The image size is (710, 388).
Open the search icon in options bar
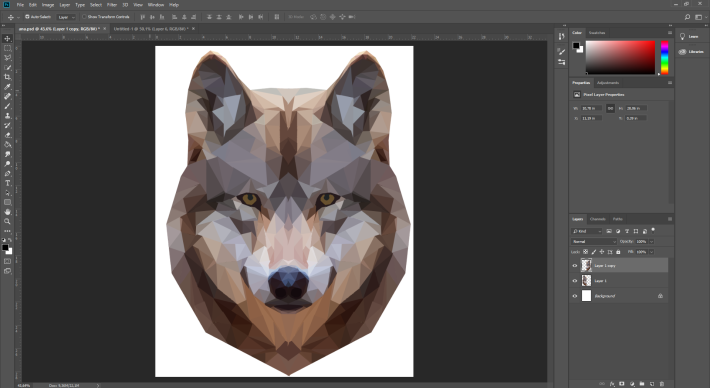(687, 17)
